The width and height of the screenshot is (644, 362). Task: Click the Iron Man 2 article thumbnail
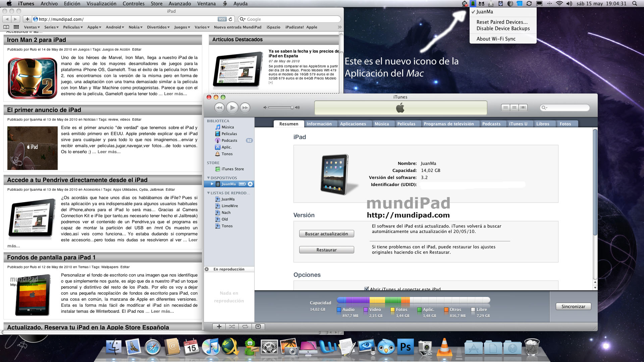coord(33,78)
